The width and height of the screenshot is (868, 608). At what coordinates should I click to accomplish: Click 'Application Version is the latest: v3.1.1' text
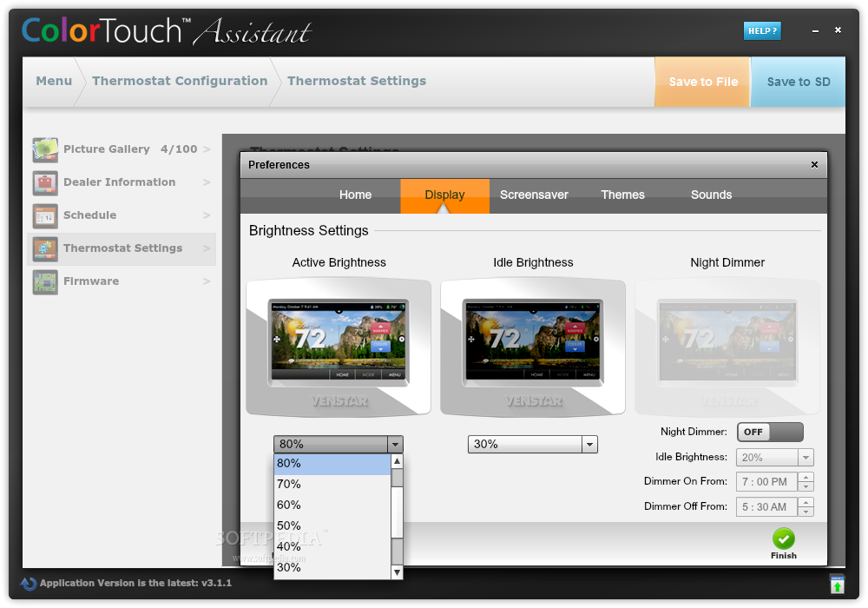pos(135,583)
